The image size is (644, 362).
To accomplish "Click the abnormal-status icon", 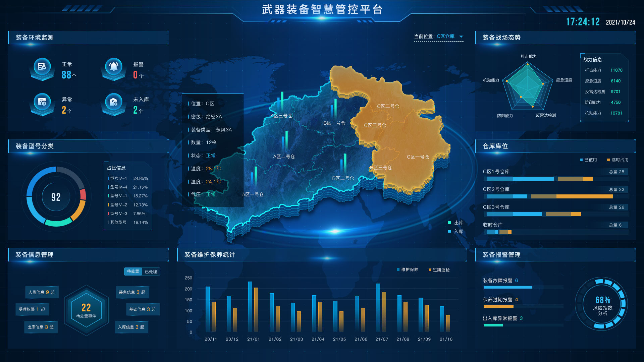I will tap(42, 102).
